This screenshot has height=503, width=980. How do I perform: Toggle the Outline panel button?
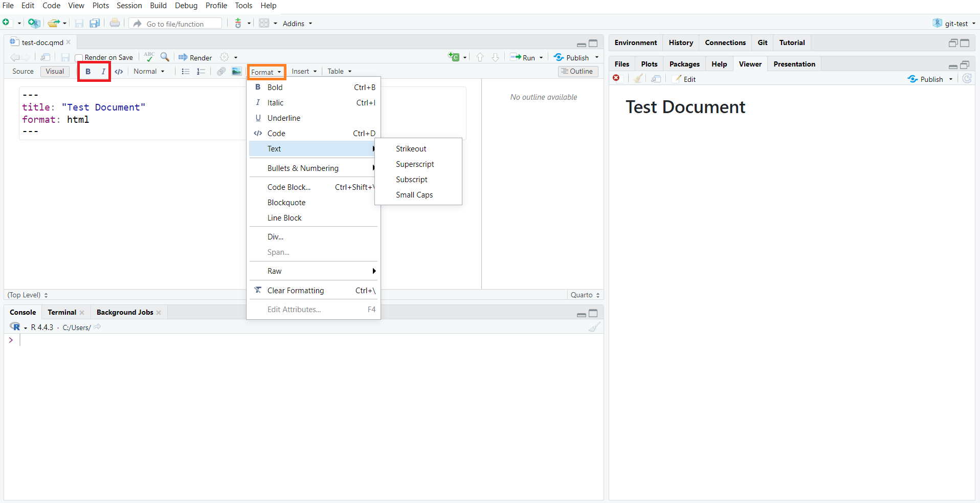click(x=578, y=71)
